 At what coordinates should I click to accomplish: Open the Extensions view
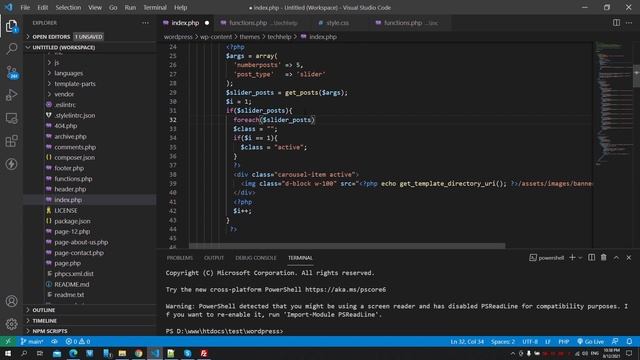tap(11, 141)
